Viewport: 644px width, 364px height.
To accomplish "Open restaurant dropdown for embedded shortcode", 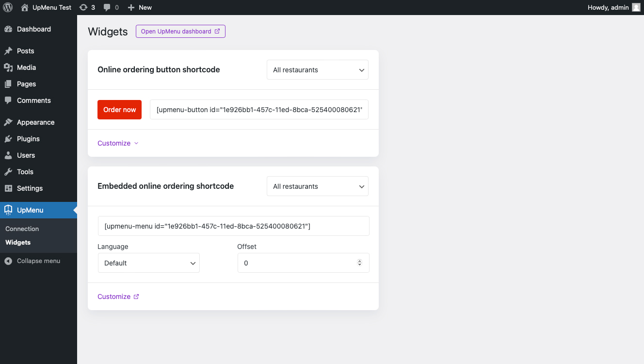I will pyautogui.click(x=318, y=186).
